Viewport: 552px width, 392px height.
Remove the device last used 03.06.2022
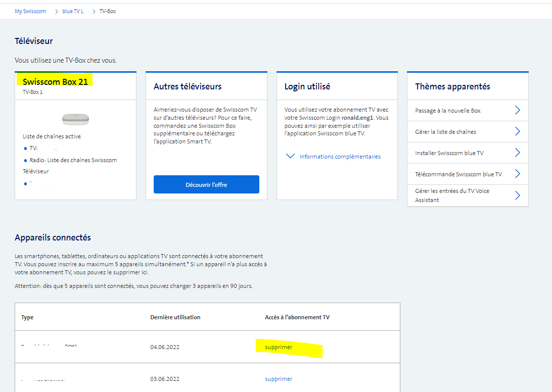pos(279,379)
